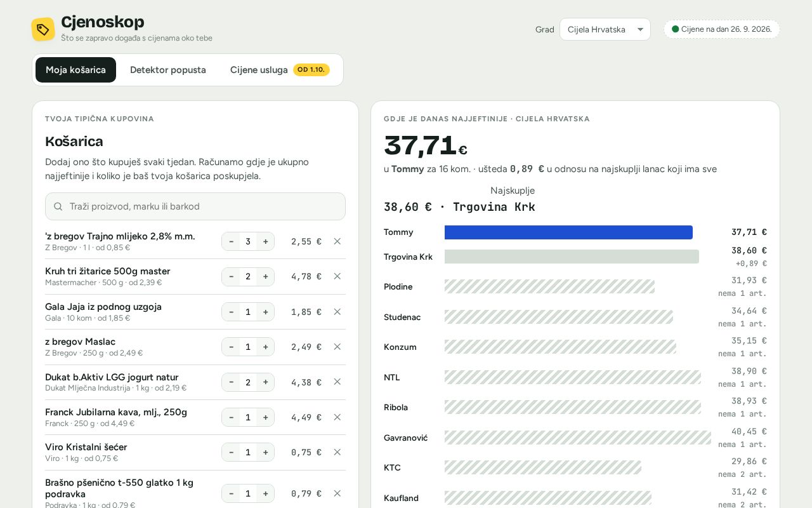
Task: Click the Cijene na dan 26. 9. 2026. badge
Action: 722,29
